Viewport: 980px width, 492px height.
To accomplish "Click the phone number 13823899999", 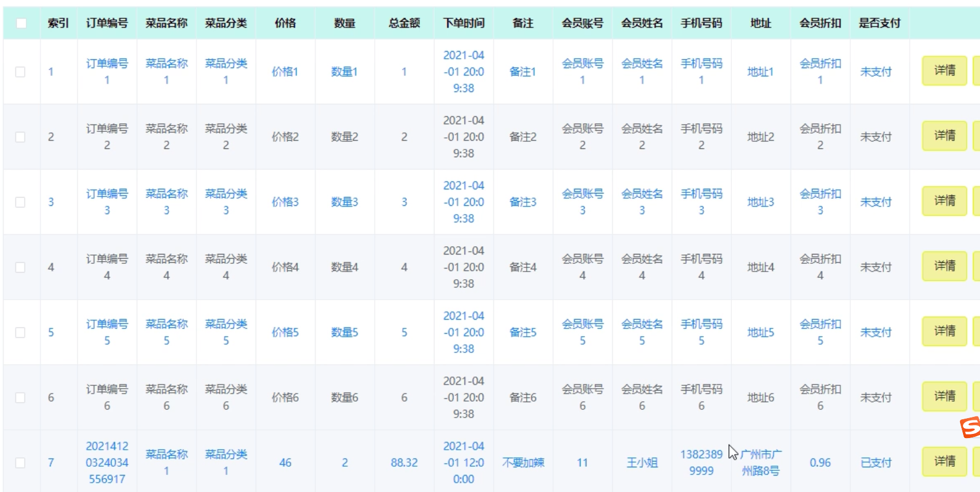I will pos(701,463).
